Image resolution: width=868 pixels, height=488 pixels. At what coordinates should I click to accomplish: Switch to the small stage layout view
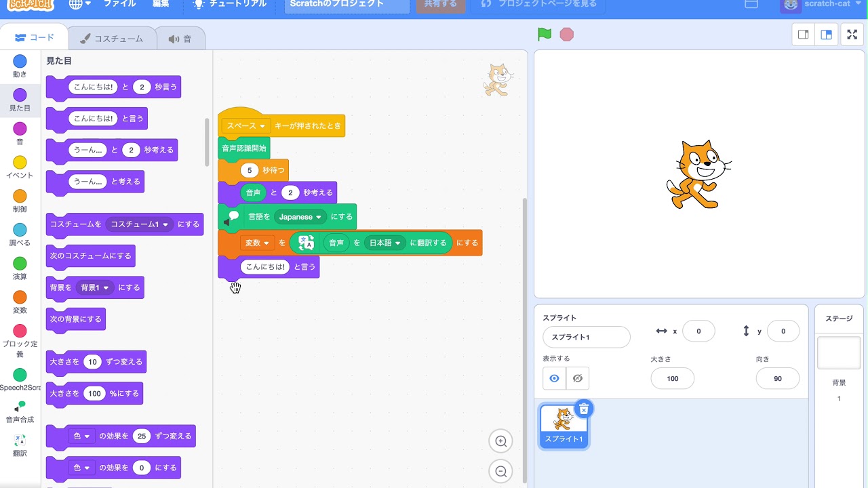[803, 34]
